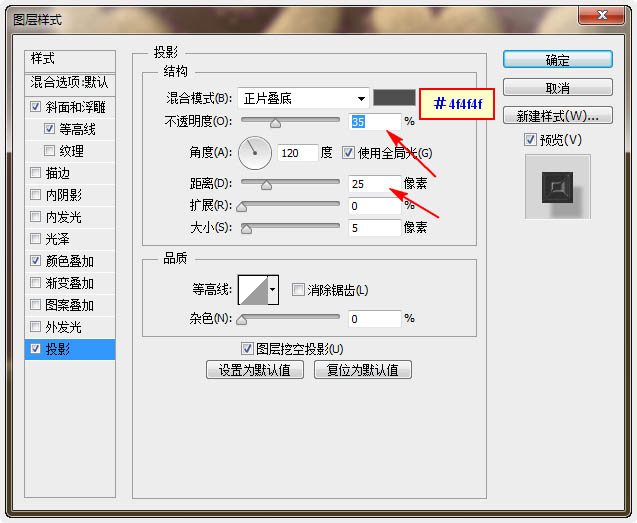Viewport: 637px width, 523px height.
Task: Toggle the 颜色叠加 checkbox
Action: pos(35,260)
